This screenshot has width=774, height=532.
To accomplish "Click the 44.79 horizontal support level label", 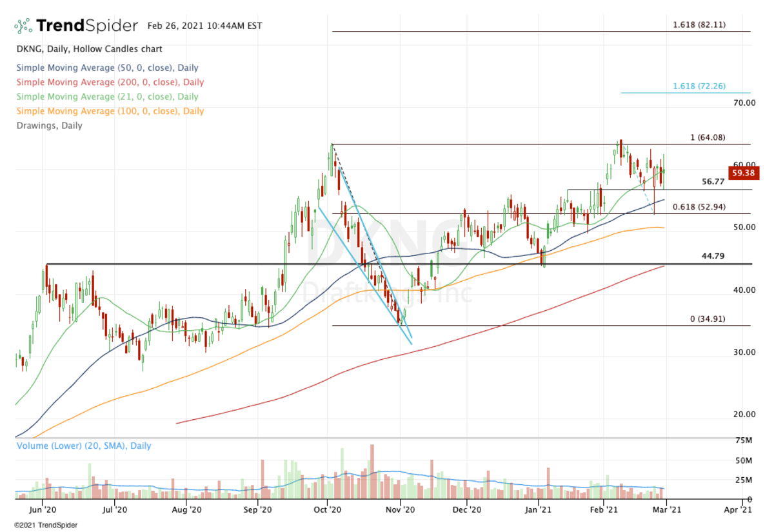I will point(713,256).
